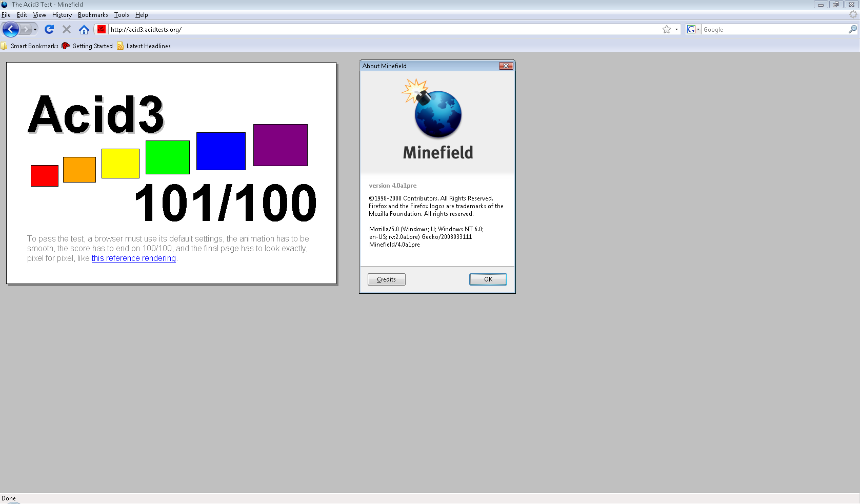Click the activity throbber icon at menu bar right
The height and width of the screenshot is (504, 860).
point(853,15)
